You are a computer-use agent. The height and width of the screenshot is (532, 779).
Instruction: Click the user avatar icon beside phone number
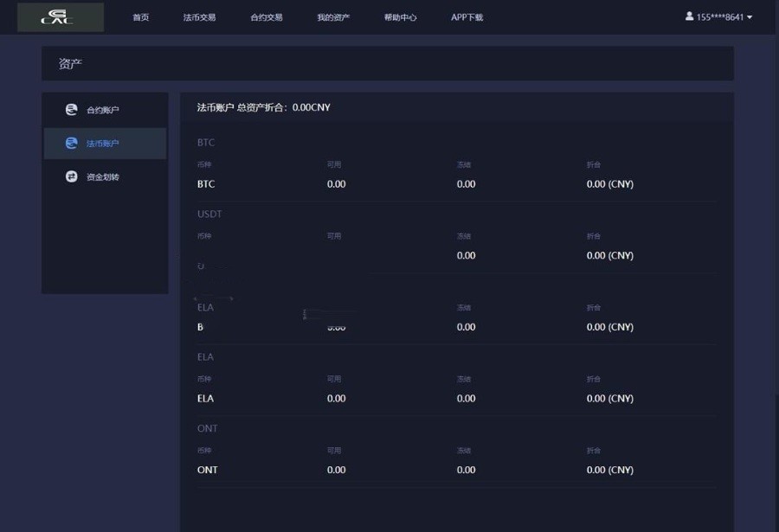click(689, 16)
